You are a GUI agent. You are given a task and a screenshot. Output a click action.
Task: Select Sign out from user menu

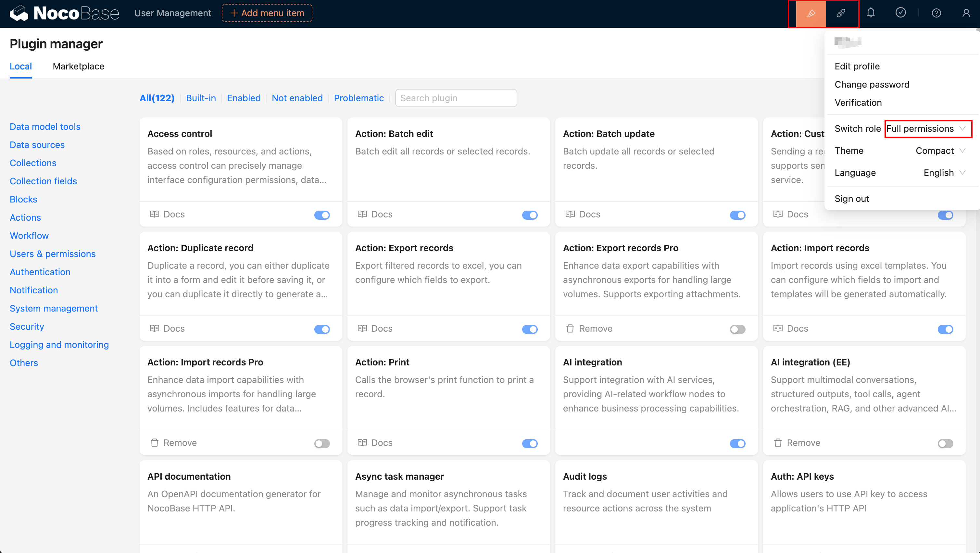pyautogui.click(x=851, y=199)
